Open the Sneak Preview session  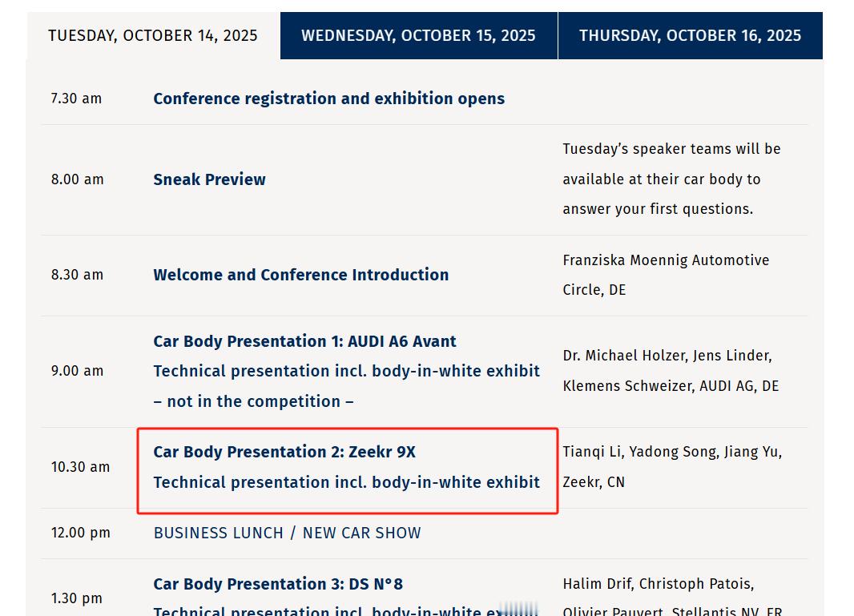pyautogui.click(x=210, y=179)
